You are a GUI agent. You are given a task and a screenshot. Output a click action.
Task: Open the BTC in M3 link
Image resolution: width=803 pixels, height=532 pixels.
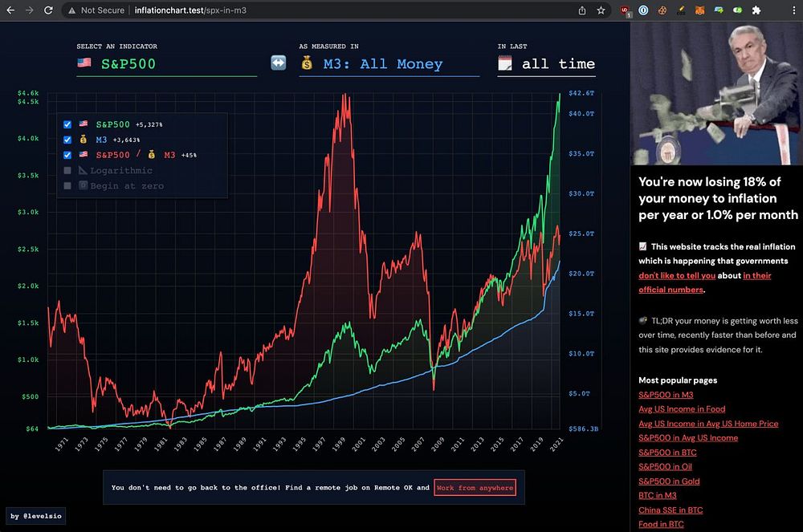(x=658, y=495)
